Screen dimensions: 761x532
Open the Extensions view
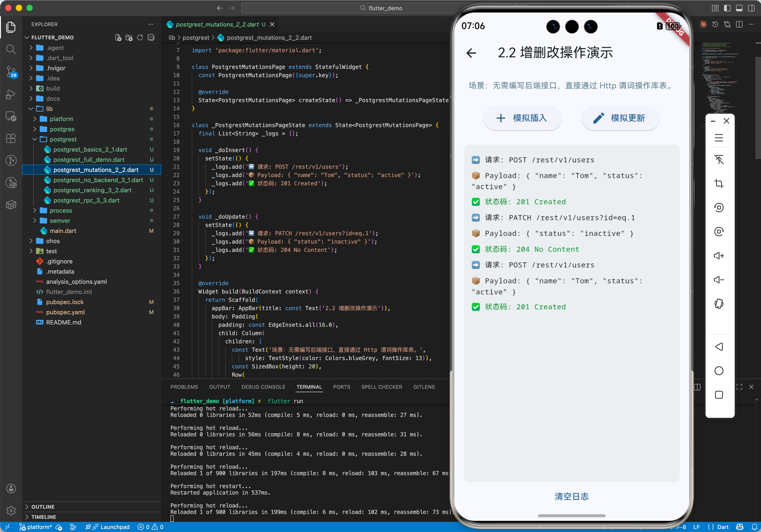[x=11, y=138]
